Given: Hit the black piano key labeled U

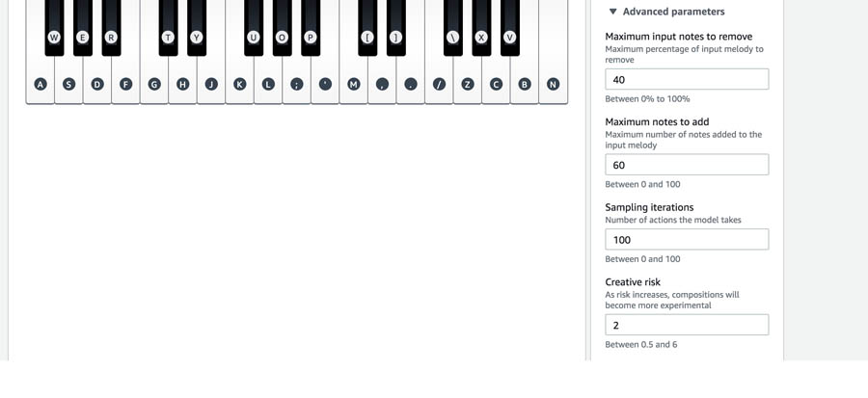Looking at the screenshot, I should (254, 37).
